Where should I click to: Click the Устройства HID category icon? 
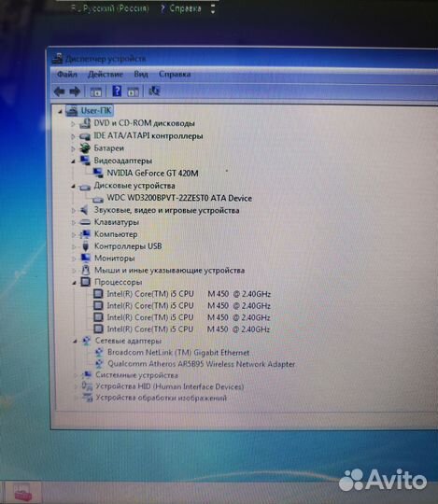pyautogui.click(x=87, y=386)
